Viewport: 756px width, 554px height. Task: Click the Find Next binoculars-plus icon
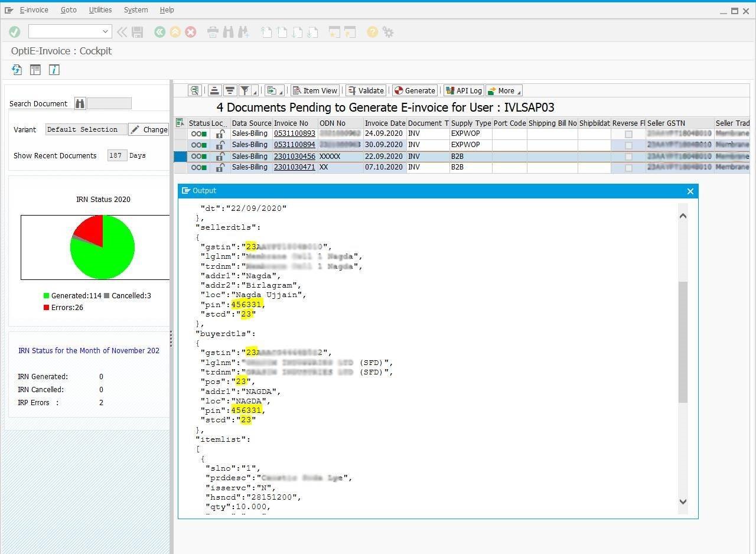click(243, 32)
